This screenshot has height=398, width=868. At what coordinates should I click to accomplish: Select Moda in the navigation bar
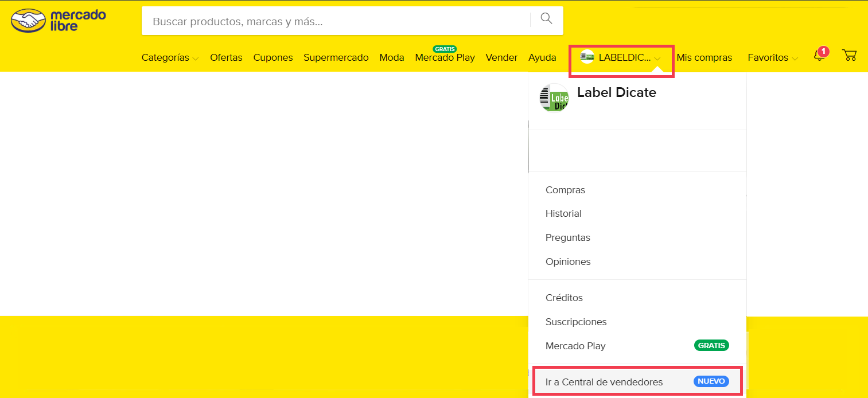tap(392, 57)
